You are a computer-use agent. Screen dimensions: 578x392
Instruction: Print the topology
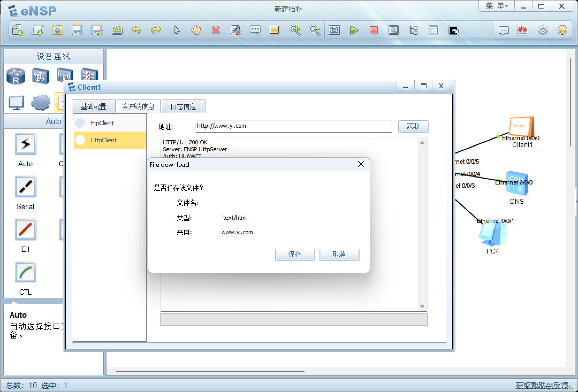tap(117, 30)
